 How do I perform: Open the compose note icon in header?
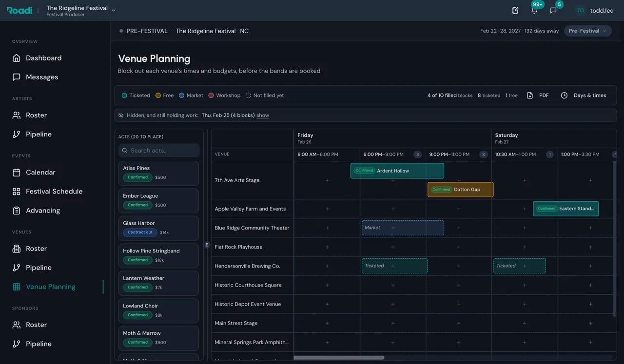(x=515, y=10)
